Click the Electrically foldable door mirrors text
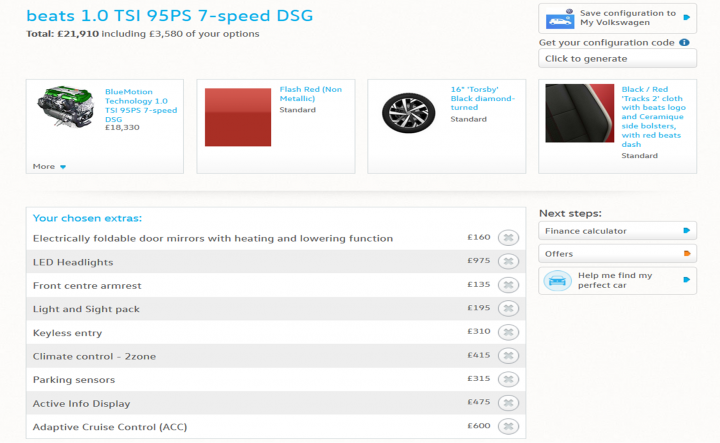The image size is (720, 443). 213,238
